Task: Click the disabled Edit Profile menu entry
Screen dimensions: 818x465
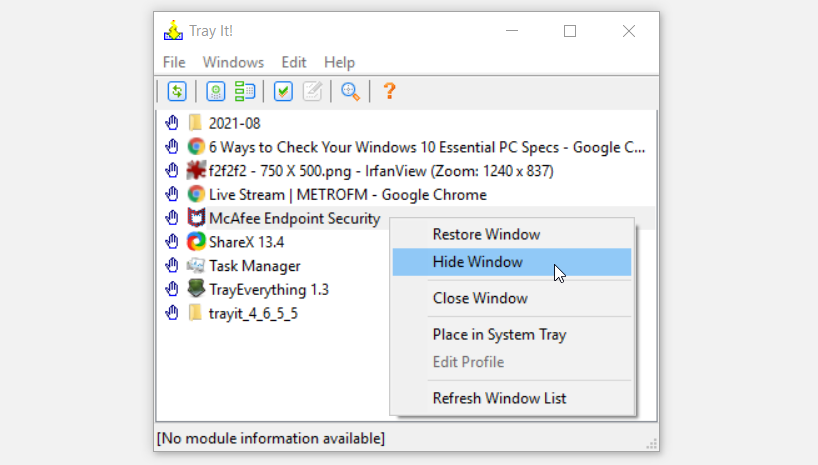Action: [x=511, y=362]
